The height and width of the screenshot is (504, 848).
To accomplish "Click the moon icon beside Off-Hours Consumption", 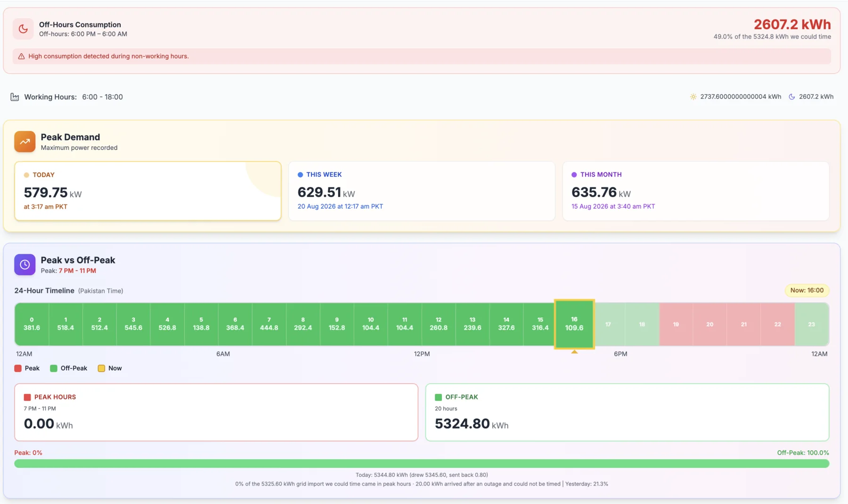I will pos(23,29).
